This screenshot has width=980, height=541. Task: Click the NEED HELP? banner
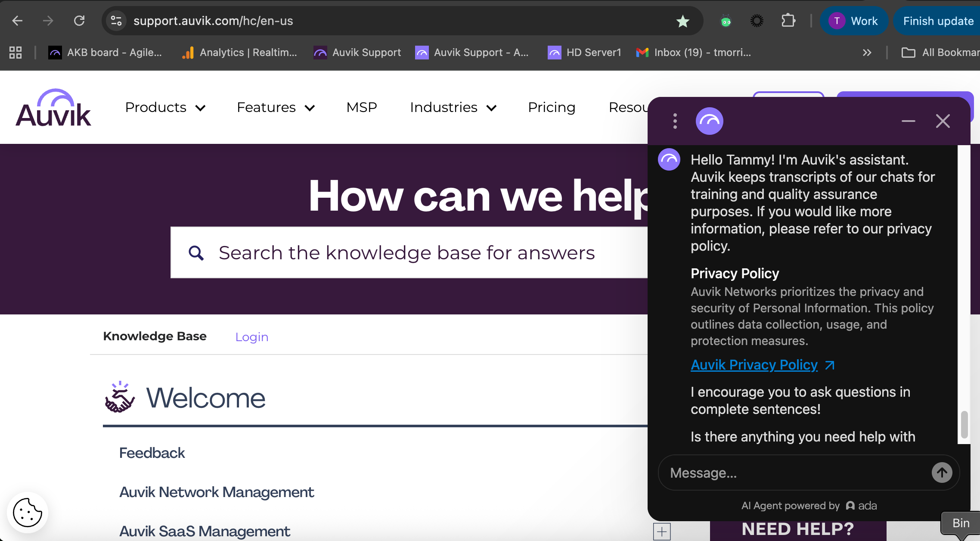(798, 530)
